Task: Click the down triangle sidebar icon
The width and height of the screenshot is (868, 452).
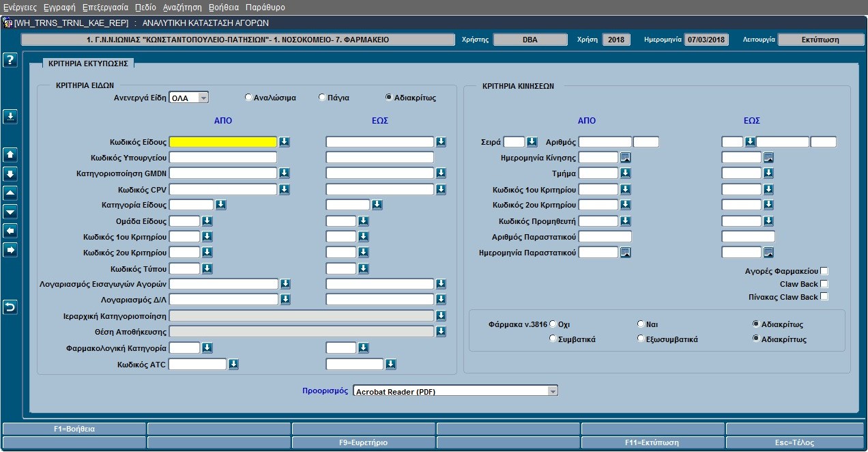Action: click(x=10, y=212)
